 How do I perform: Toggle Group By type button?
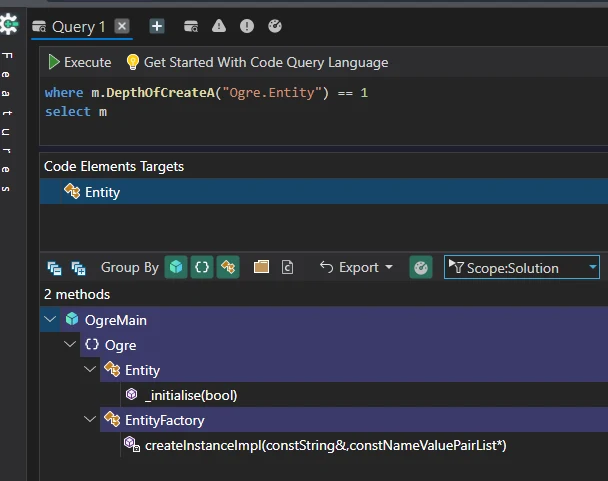(x=228, y=267)
